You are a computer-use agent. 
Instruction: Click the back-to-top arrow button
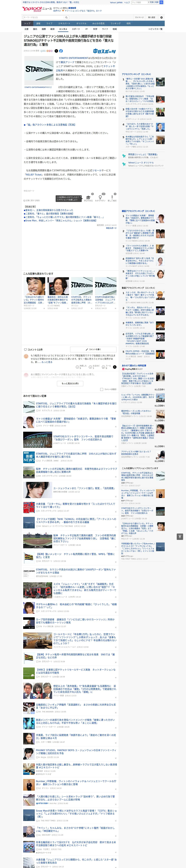pyautogui.click(x=180, y=536)
